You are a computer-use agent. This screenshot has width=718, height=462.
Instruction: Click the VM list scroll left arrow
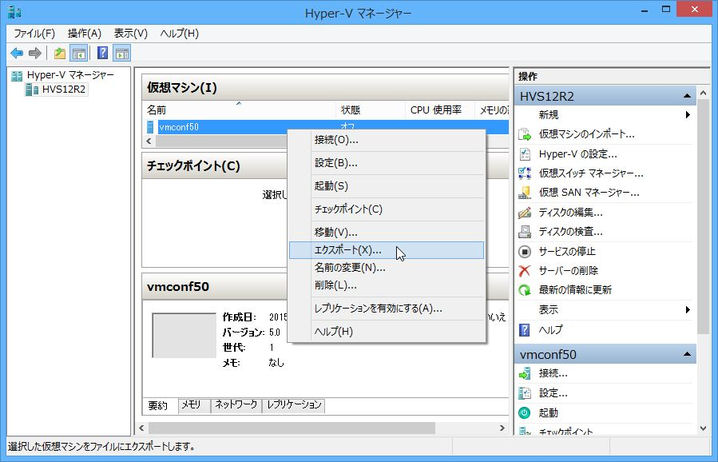(x=148, y=141)
